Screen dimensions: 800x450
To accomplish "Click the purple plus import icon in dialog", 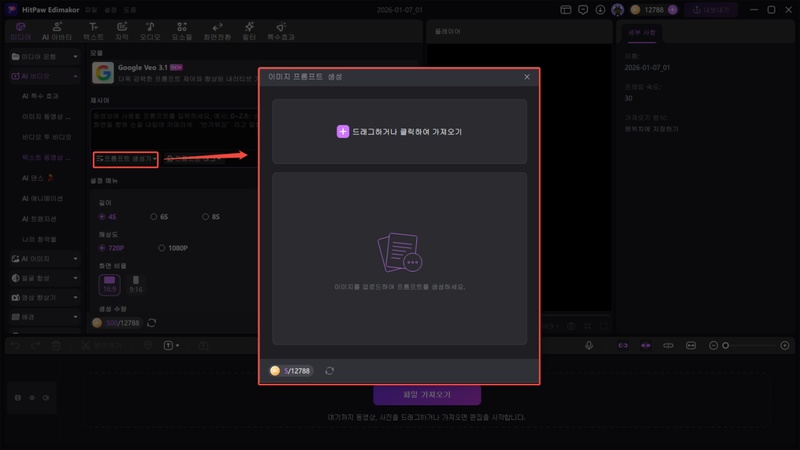I will pyautogui.click(x=343, y=132).
